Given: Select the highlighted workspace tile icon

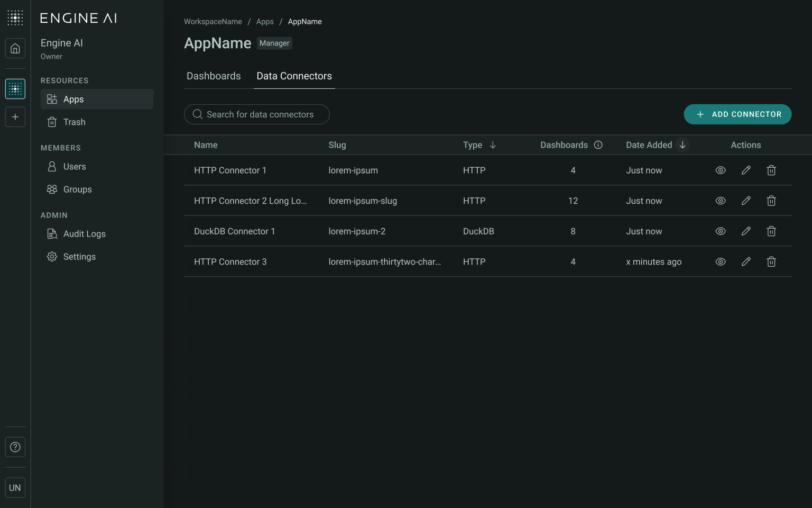Looking at the screenshot, I should point(15,89).
